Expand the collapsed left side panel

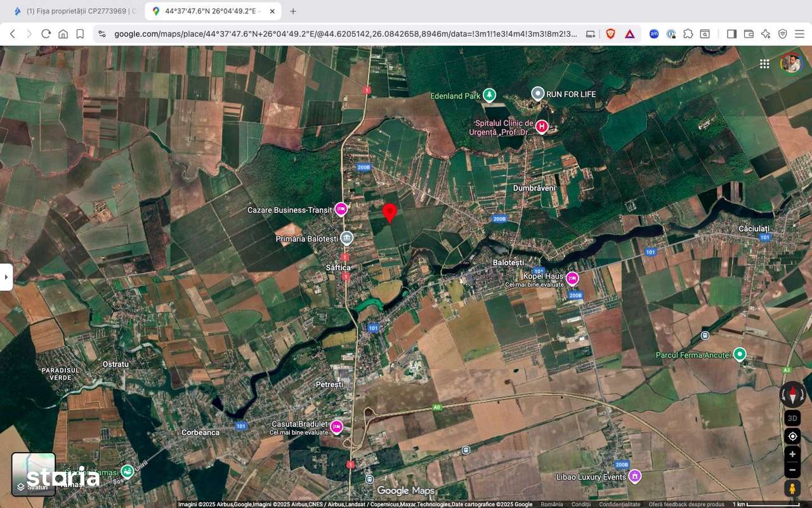7,276
